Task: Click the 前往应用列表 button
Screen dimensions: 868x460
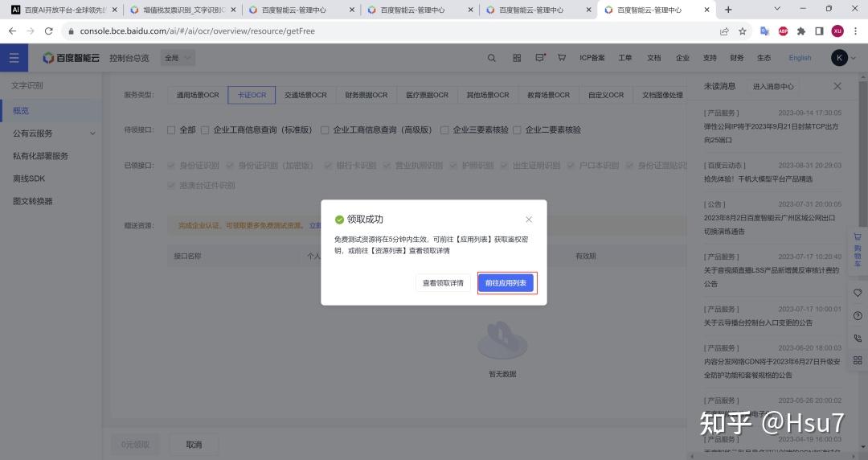Action: (x=506, y=282)
